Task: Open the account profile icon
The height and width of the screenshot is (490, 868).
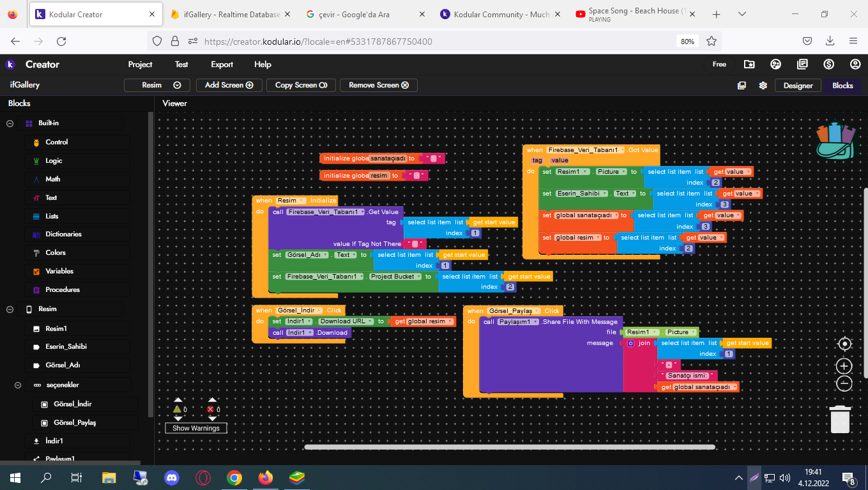Action: (x=855, y=65)
